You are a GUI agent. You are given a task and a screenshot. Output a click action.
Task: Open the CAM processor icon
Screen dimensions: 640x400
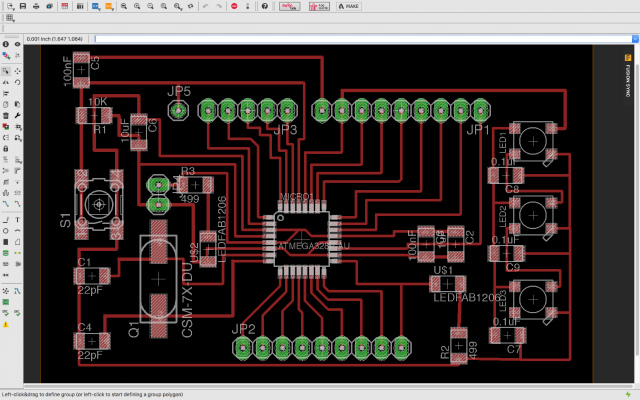(x=49, y=6)
